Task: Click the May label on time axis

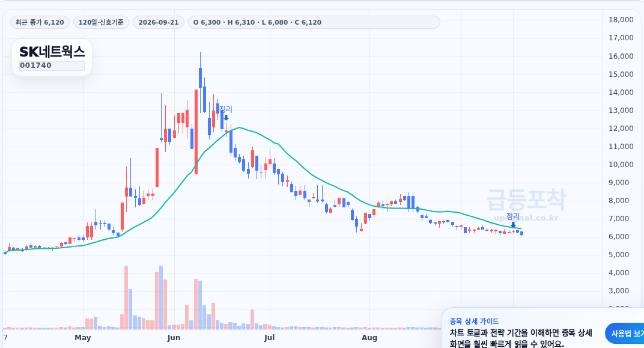Action: (82, 338)
